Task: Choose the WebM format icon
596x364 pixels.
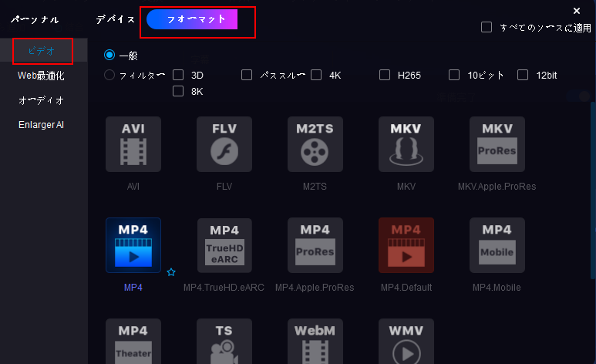Action: coord(315,341)
